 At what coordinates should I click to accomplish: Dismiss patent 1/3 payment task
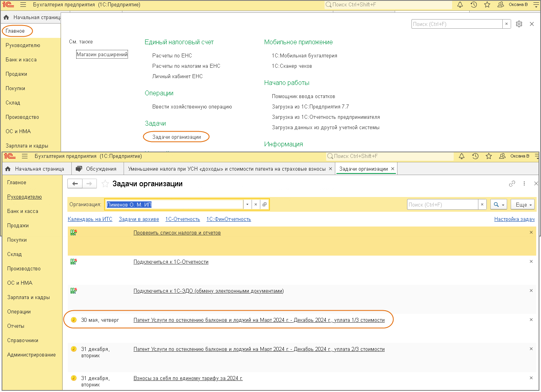(x=531, y=320)
